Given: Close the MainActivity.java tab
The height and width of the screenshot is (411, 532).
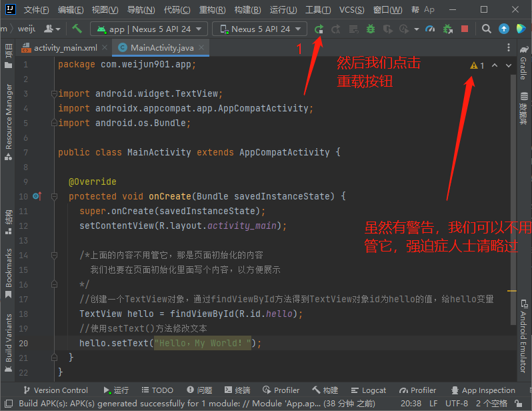Looking at the screenshot, I should (201, 47).
